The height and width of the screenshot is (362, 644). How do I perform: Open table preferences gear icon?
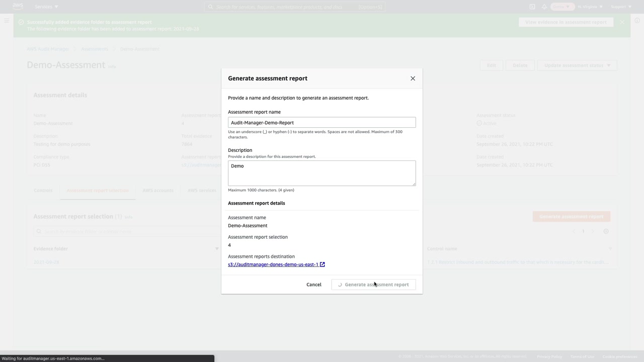606,231
